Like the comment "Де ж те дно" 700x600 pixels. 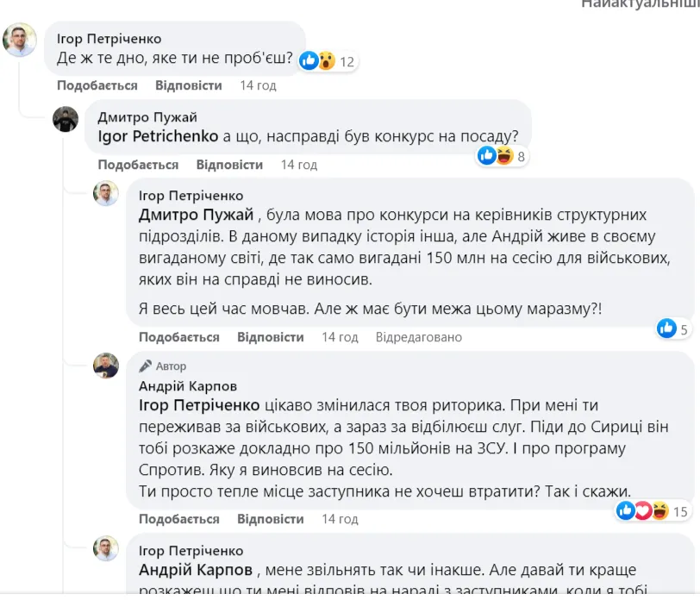point(97,85)
